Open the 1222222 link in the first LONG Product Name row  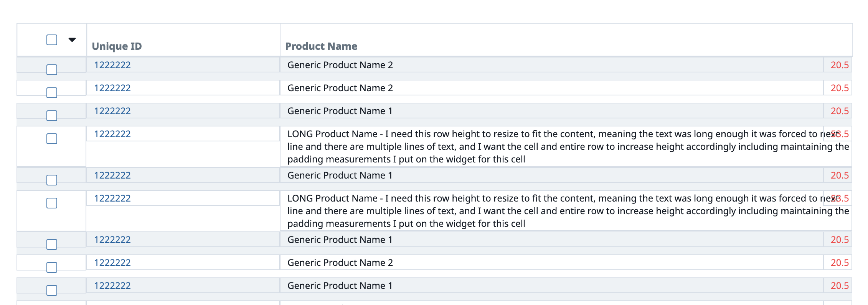(x=112, y=134)
